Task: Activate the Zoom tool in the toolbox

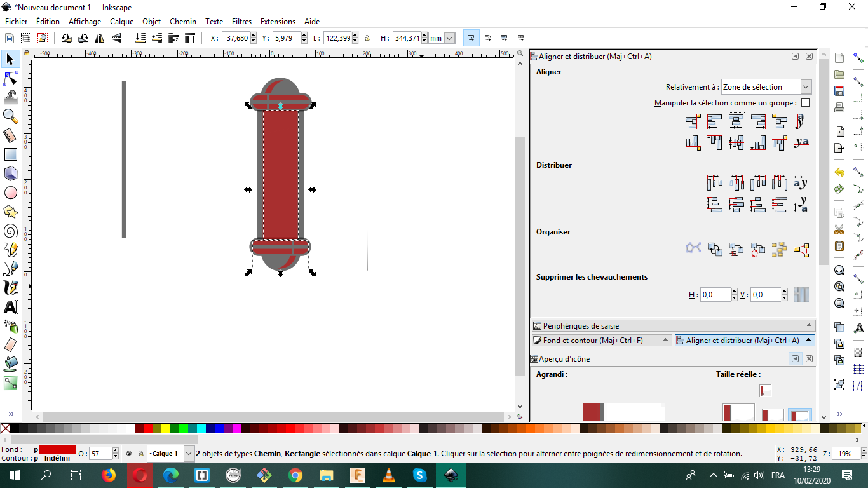Action: 11,116
